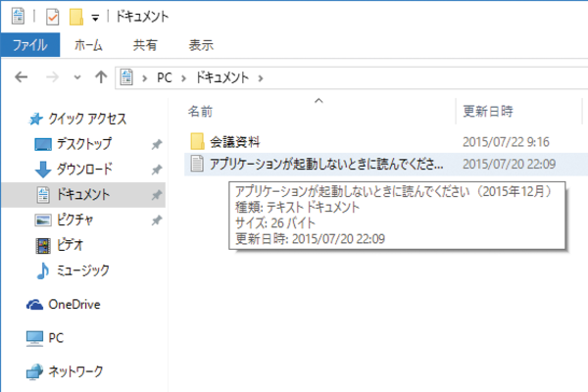Click the デスクトップ monitor icon
588x392 pixels.
tap(43, 144)
